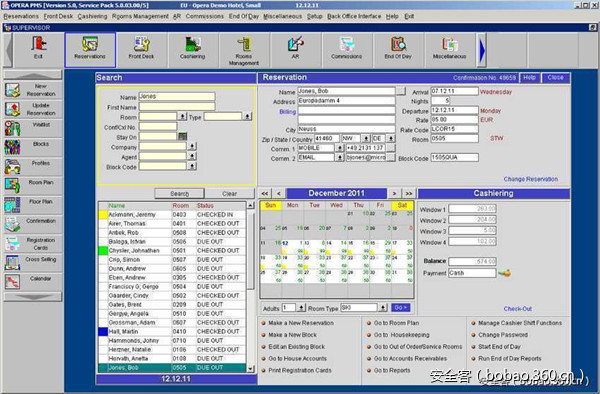The image size is (600, 394).
Task: Select the End Of Day toolbar icon
Action: [398, 50]
